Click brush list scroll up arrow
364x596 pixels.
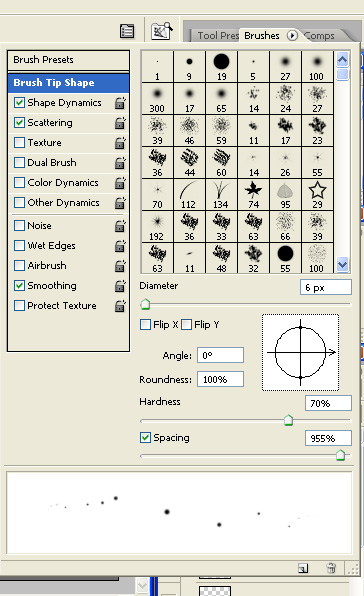343,59
